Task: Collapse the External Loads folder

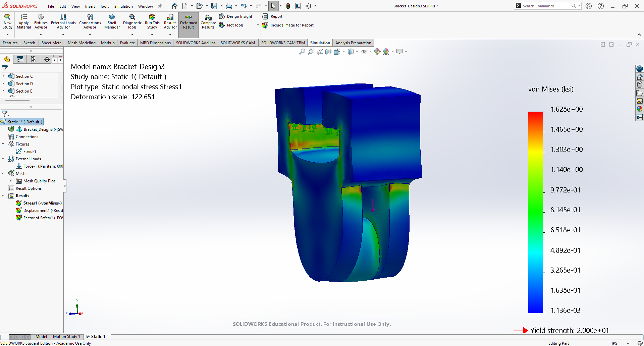Action: click(x=3, y=159)
